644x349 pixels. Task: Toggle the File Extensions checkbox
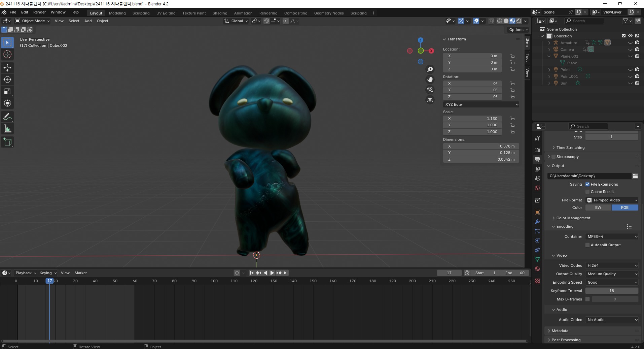(x=587, y=184)
